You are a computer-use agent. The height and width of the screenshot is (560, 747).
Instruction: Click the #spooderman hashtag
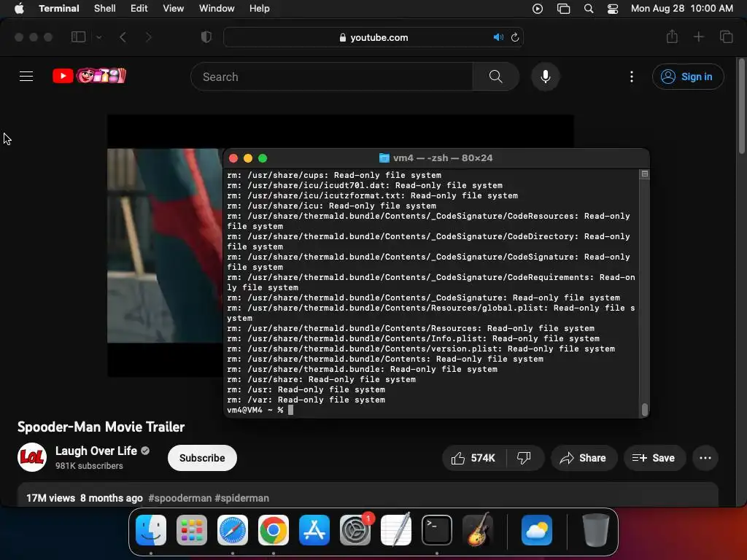coord(179,498)
